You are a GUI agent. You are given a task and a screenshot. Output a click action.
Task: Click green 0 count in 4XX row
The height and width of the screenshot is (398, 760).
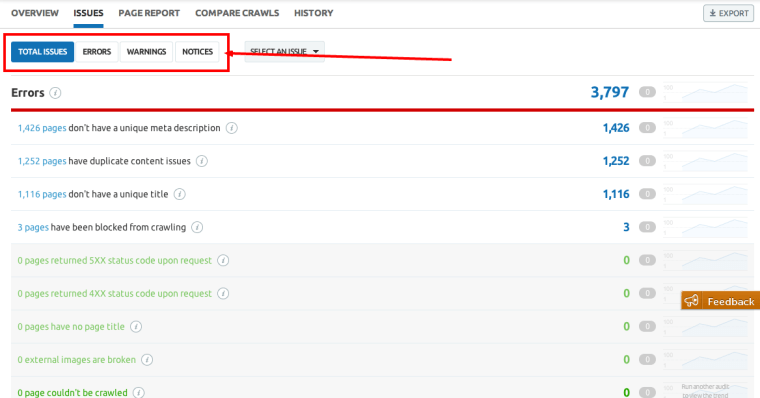click(626, 293)
